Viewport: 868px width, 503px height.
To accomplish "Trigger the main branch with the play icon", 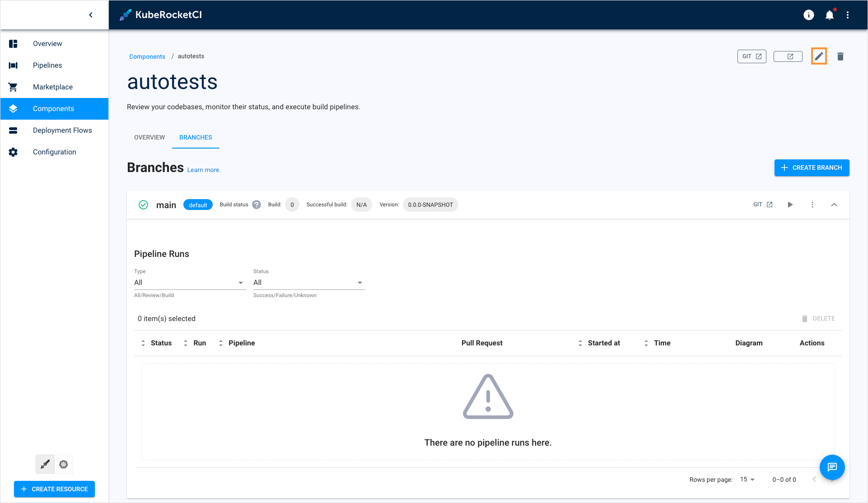I will click(x=790, y=205).
